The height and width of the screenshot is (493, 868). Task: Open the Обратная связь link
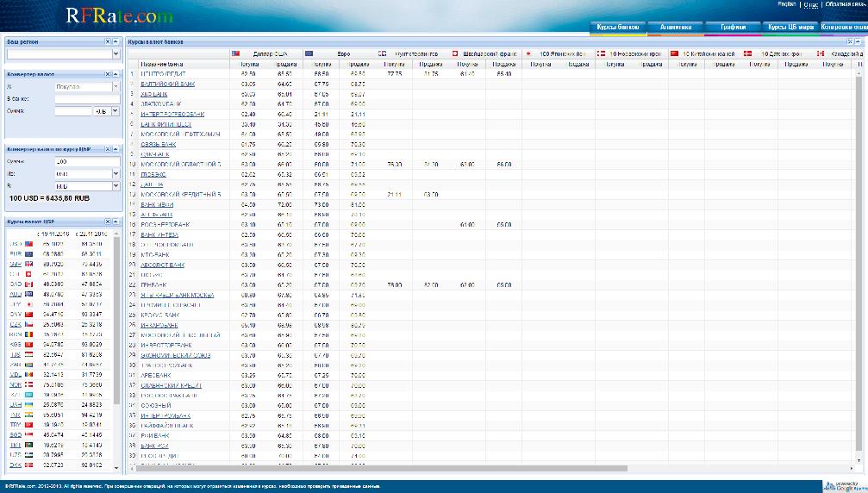(x=846, y=3)
